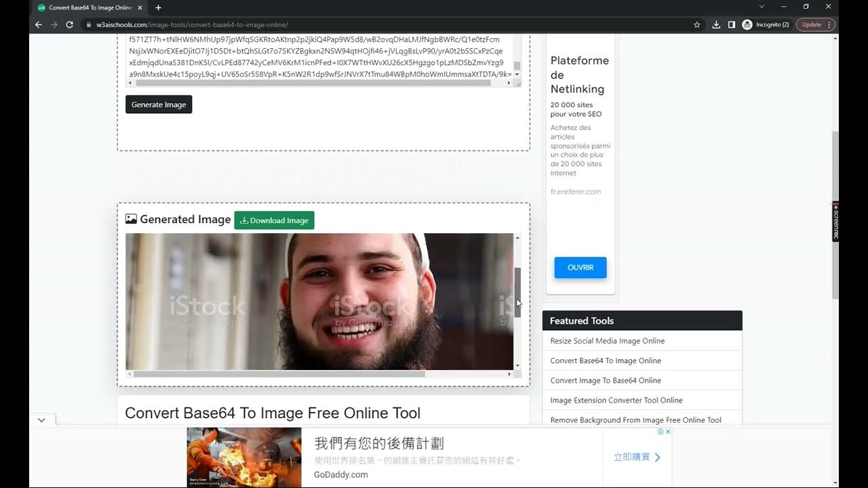Click inside the Base64 text area

tap(319, 56)
